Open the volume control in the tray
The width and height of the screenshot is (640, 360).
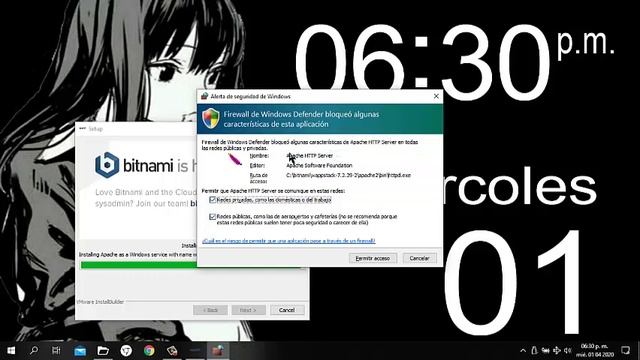(567, 350)
